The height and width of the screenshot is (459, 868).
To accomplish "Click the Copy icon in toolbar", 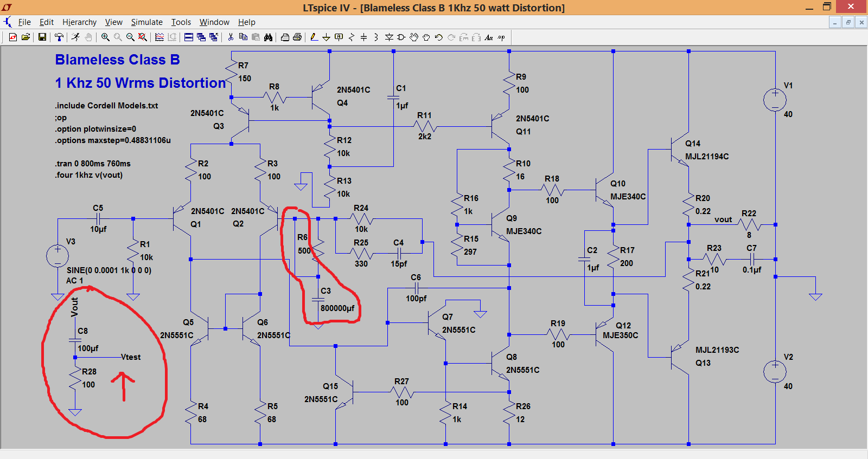I will tap(243, 37).
